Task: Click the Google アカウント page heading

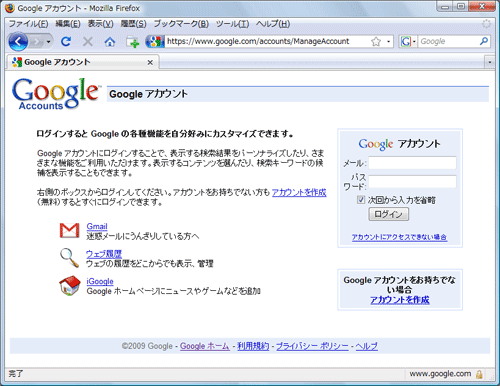Action: pos(148,94)
